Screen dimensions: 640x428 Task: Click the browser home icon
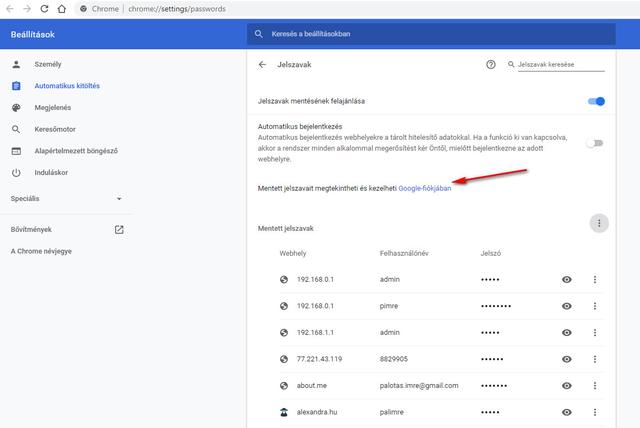coord(62,9)
